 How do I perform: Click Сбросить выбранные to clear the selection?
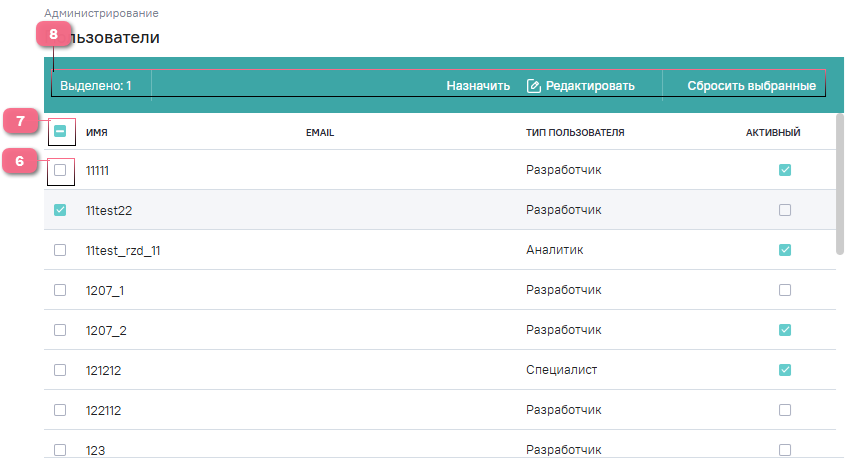pyautogui.click(x=751, y=86)
